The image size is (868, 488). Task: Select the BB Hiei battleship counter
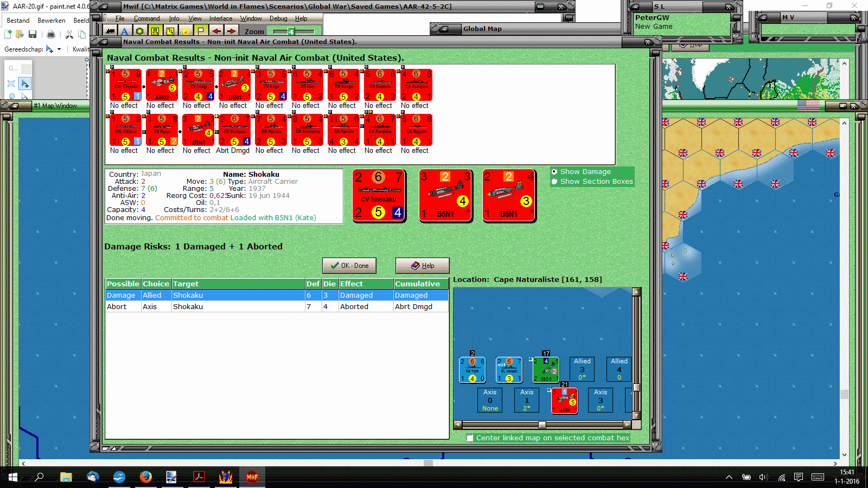[308, 85]
